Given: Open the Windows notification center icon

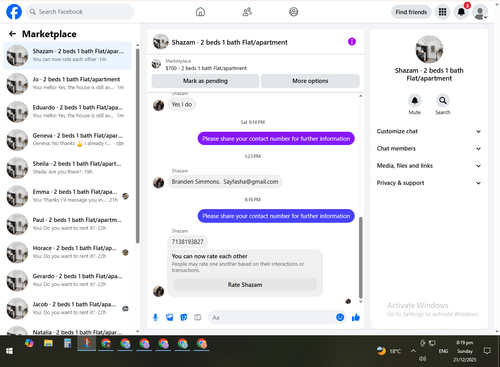Looking at the screenshot, I should tap(487, 351).
